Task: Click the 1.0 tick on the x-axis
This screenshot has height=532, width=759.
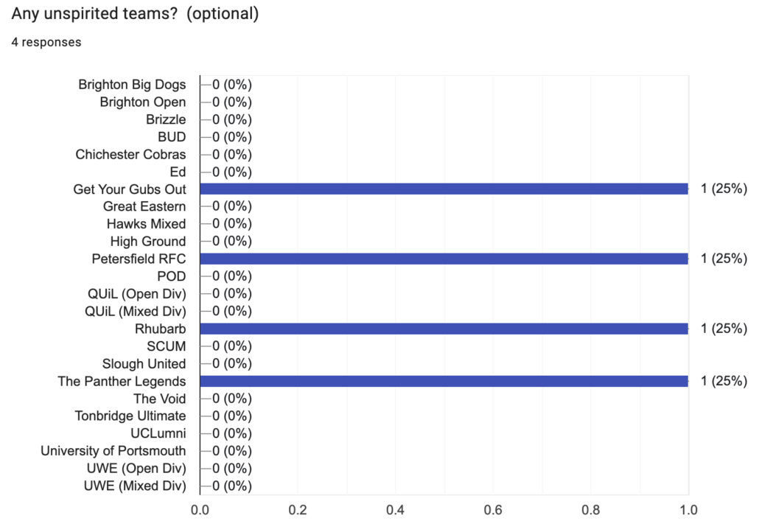Action: 688,509
